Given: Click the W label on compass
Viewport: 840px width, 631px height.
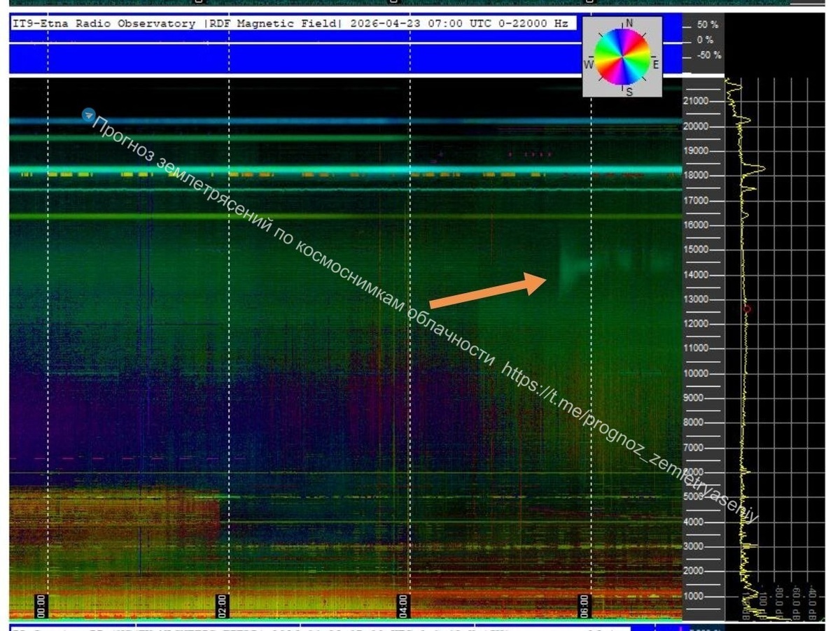Looking at the screenshot, I should [x=587, y=64].
